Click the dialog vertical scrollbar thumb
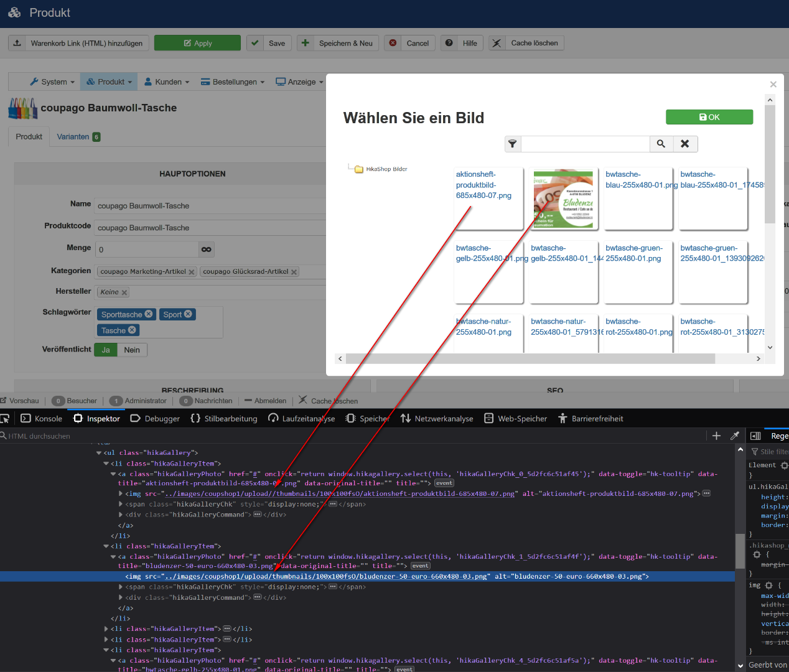The width and height of the screenshot is (789, 672). pyautogui.click(x=770, y=164)
